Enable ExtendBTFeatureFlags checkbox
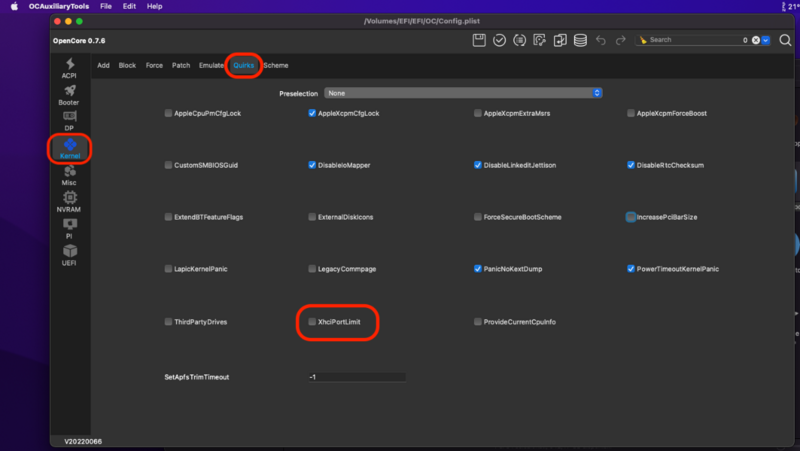This screenshot has height=451, width=800. (x=168, y=217)
